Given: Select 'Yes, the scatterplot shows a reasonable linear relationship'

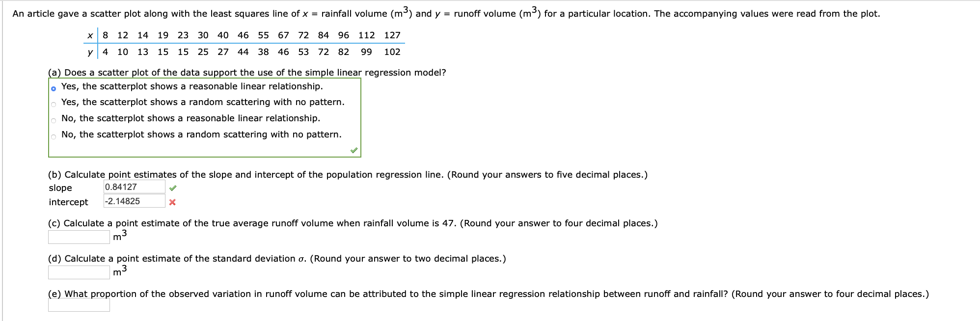Looking at the screenshot, I should (54, 87).
